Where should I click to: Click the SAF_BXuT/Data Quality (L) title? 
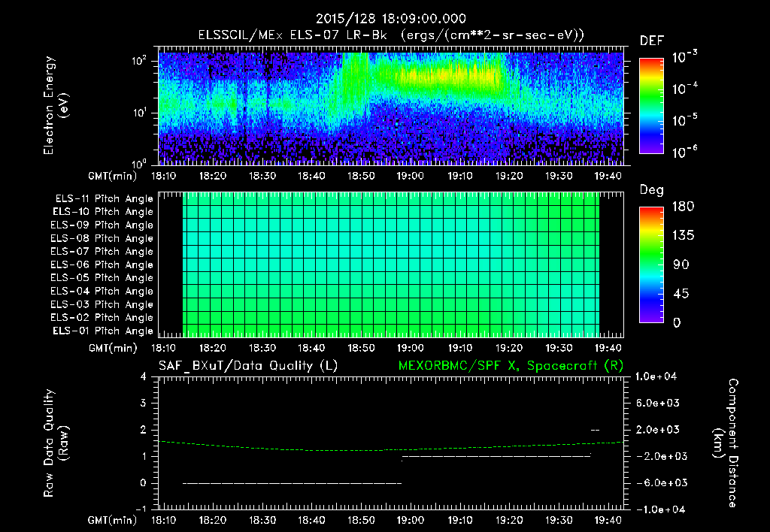248,366
